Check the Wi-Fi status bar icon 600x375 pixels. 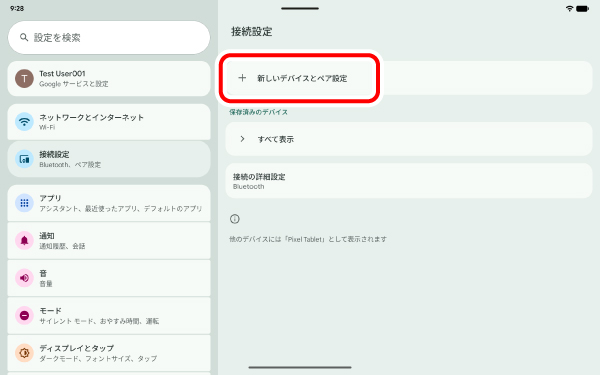tap(569, 8)
